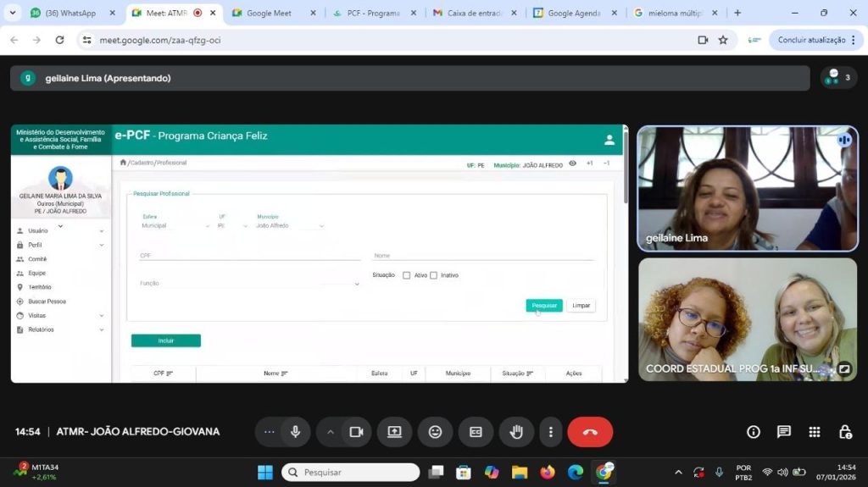Open File Explorer from the taskbar

pyautogui.click(x=520, y=472)
